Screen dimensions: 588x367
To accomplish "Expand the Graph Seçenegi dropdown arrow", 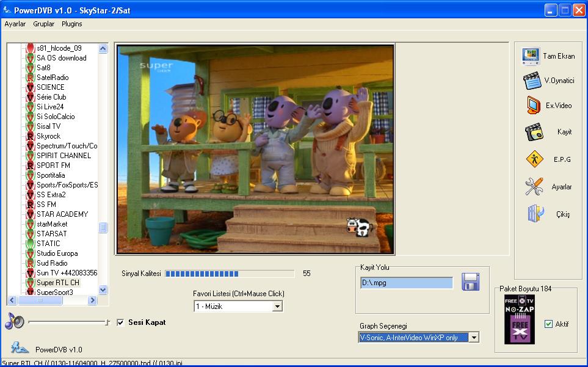I will (474, 338).
